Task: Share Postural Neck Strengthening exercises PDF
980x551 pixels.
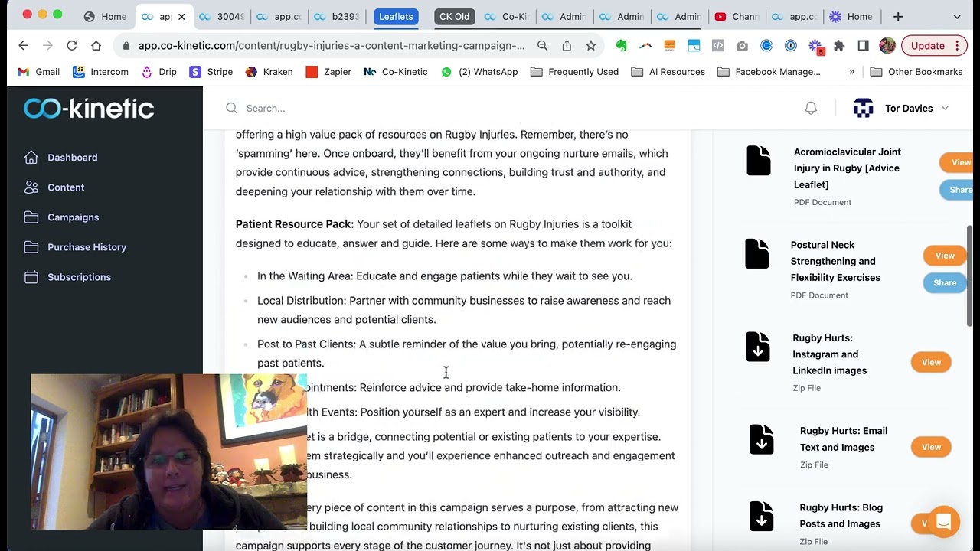Action: [x=945, y=283]
